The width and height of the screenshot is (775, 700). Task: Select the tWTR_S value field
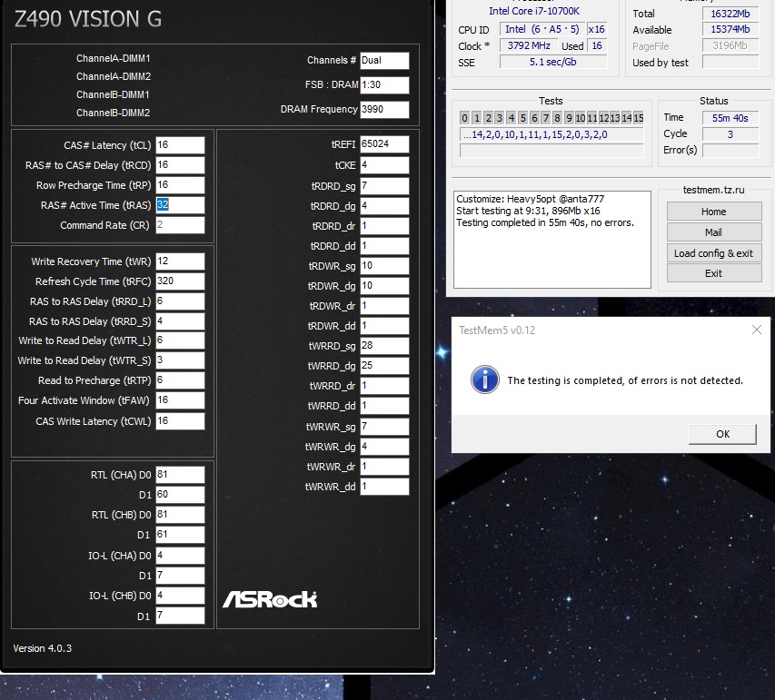coord(180,360)
